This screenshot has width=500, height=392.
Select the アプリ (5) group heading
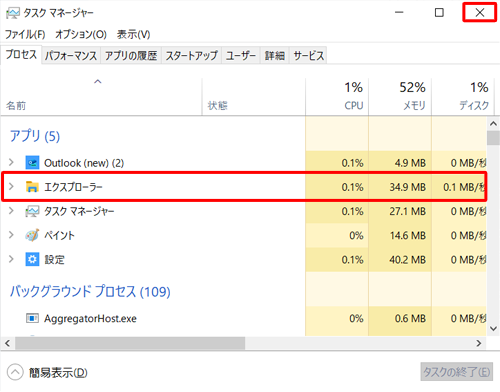coord(35,136)
